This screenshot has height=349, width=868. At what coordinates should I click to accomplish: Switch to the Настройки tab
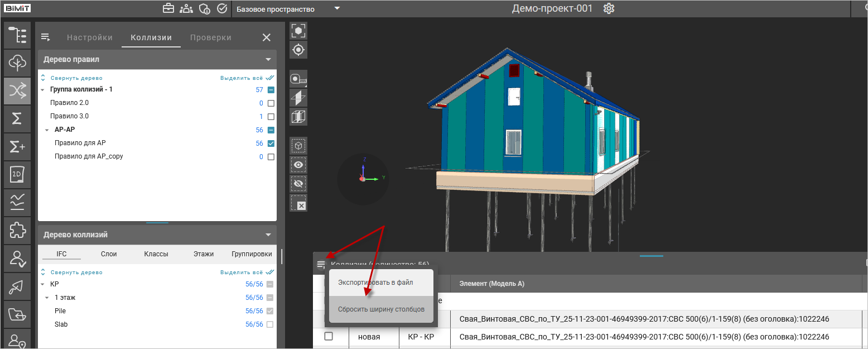pyautogui.click(x=90, y=37)
